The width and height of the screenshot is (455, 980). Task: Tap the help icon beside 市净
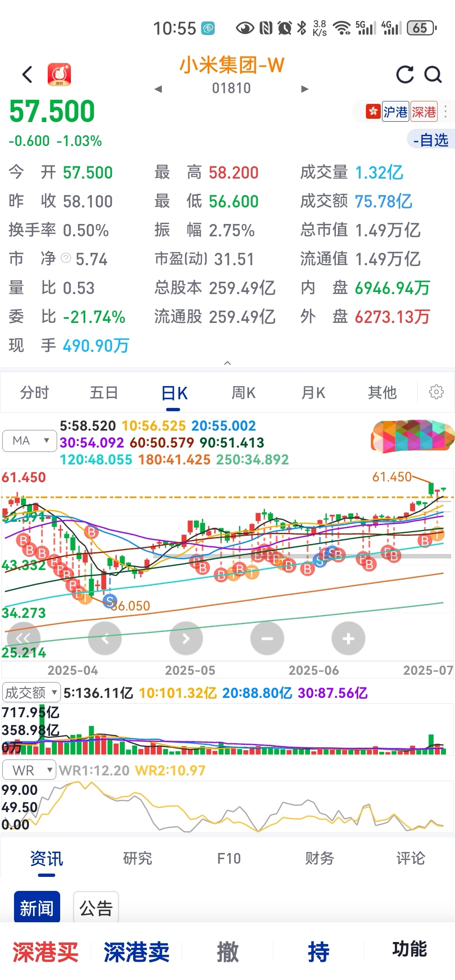(66, 259)
